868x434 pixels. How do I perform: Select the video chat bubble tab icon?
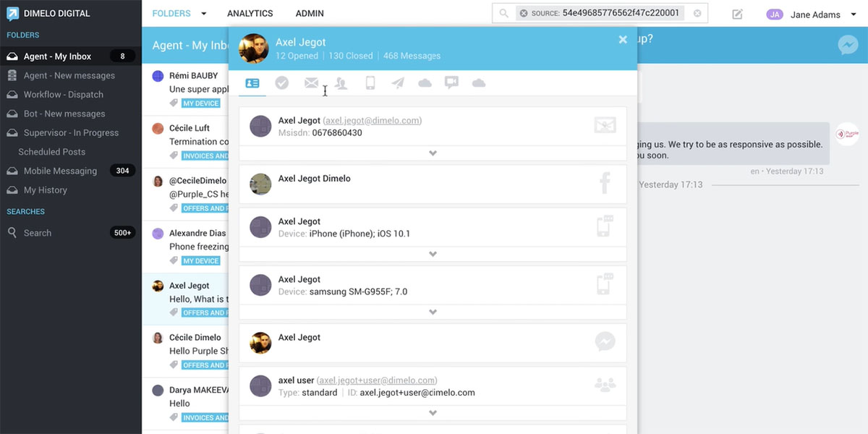click(x=451, y=82)
